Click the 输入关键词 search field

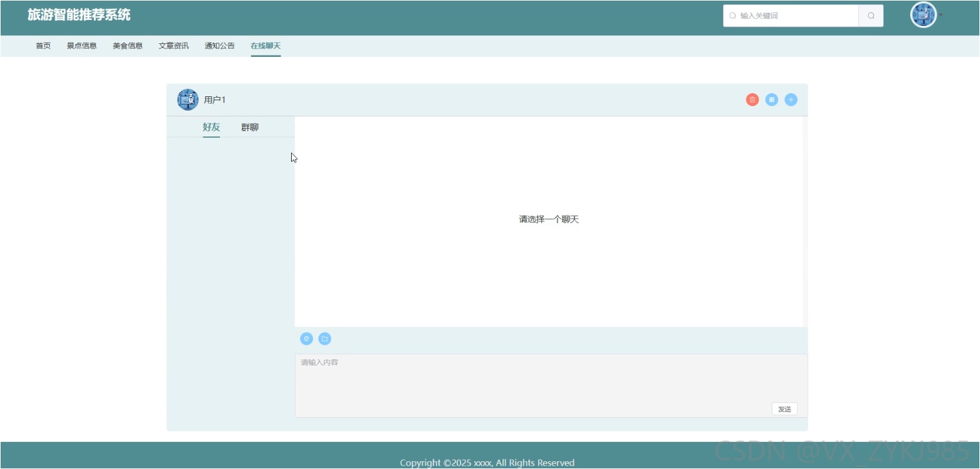click(x=791, y=16)
